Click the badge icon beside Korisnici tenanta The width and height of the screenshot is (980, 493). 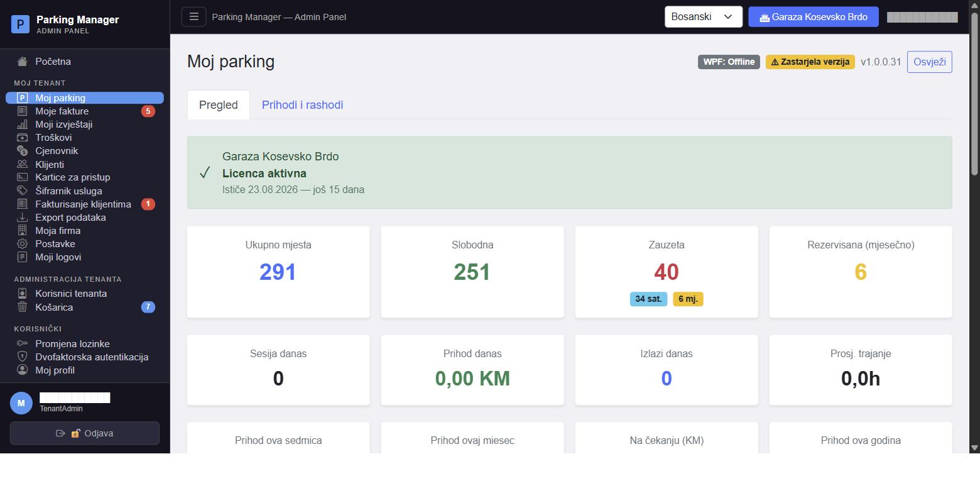(x=23, y=294)
